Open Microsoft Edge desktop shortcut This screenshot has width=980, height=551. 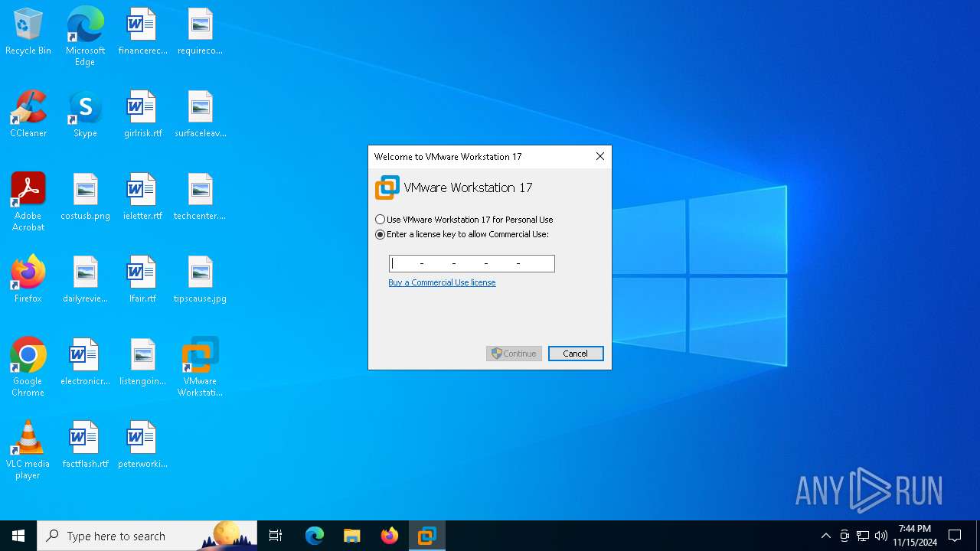coord(85,37)
